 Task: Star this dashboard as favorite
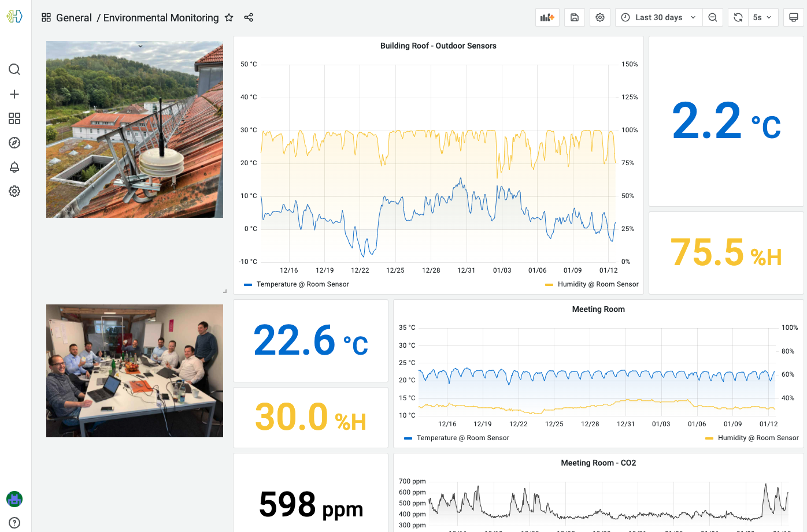[x=229, y=17]
